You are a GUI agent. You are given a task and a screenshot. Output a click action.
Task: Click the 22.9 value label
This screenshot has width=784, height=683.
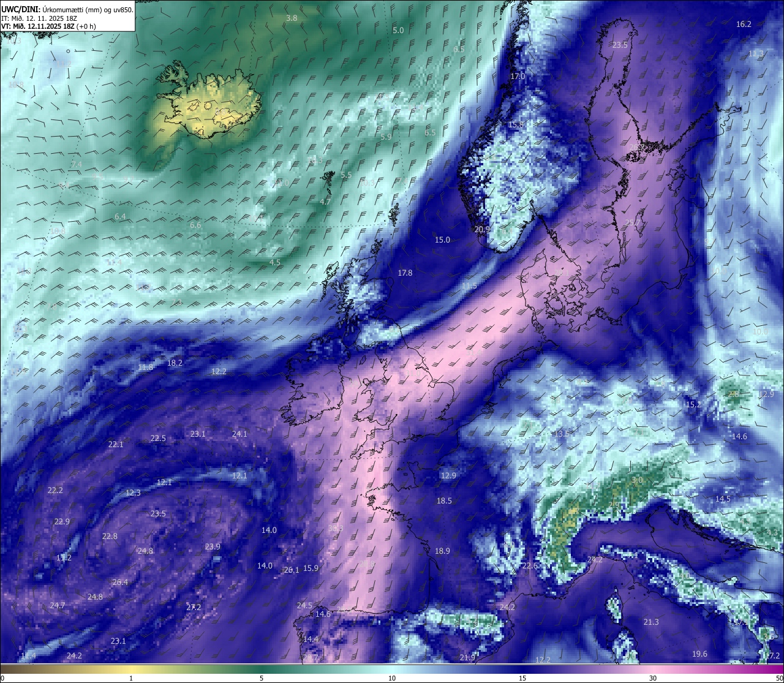[x=62, y=521]
